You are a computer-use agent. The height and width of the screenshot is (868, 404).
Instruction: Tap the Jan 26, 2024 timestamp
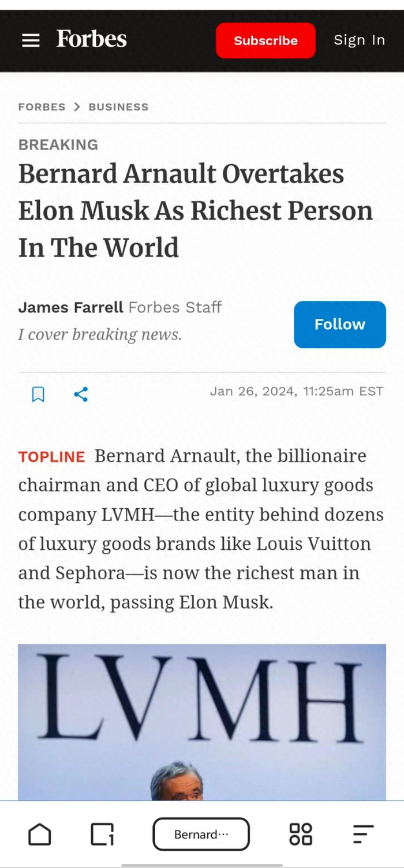tap(297, 391)
